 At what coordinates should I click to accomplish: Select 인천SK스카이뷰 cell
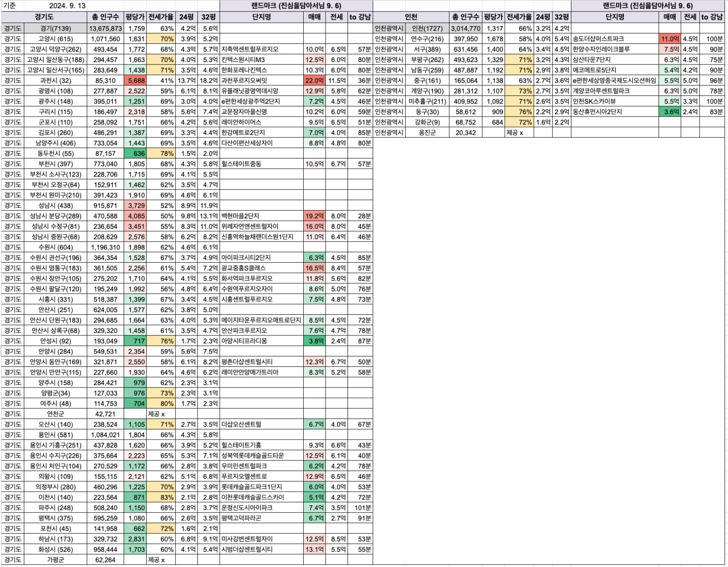615,101
